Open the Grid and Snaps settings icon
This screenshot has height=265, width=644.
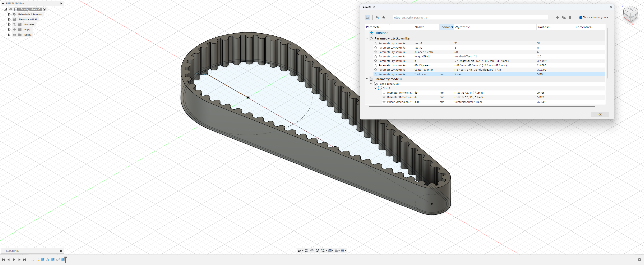coord(336,251)
